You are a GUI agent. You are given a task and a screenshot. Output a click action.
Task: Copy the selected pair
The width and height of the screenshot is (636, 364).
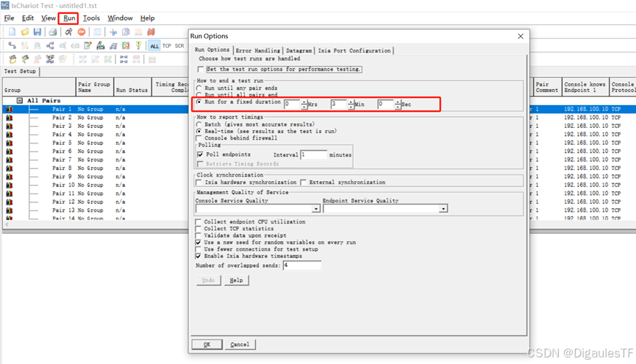click(126, 32)
